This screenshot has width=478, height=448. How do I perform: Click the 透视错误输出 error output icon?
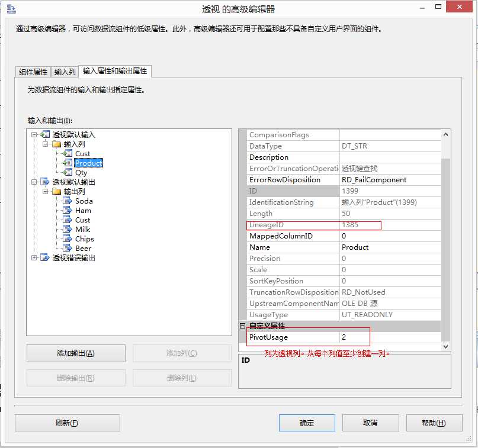pyautogui.click(x=46, y=257)
